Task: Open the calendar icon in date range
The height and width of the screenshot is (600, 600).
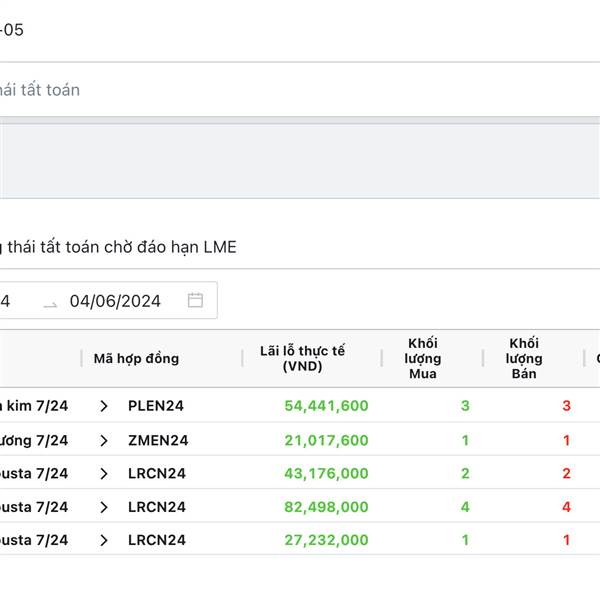Action: [x=195, y=300]
